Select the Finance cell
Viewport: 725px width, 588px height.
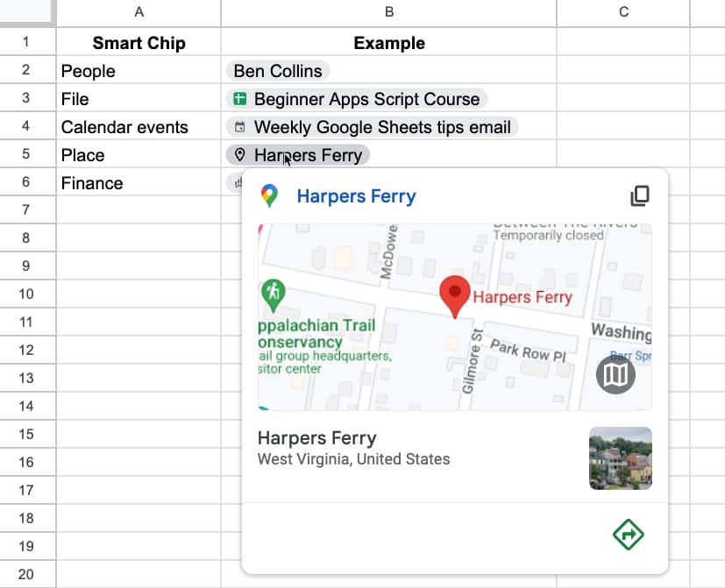point(139,182)
